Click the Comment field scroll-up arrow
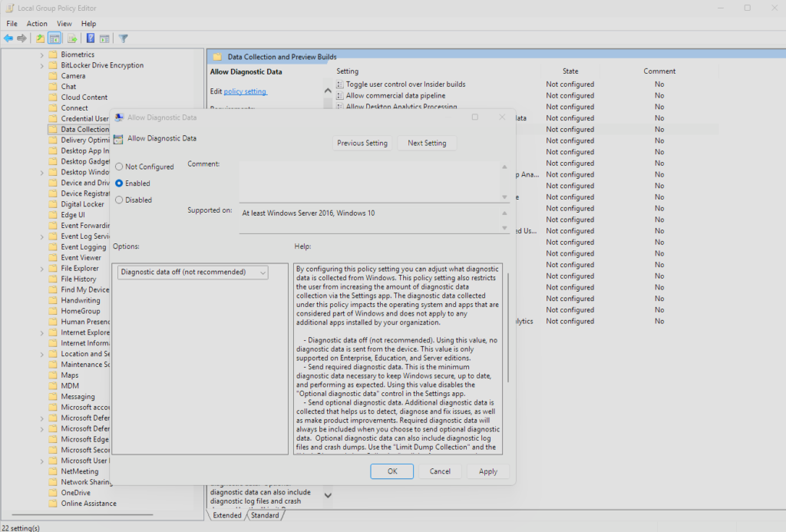This screenshot has height=532, width=786. click(x=505, y=167)
